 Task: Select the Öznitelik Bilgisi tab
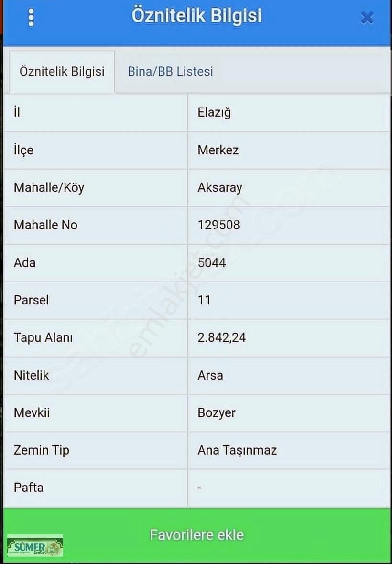tap(62, 72)
